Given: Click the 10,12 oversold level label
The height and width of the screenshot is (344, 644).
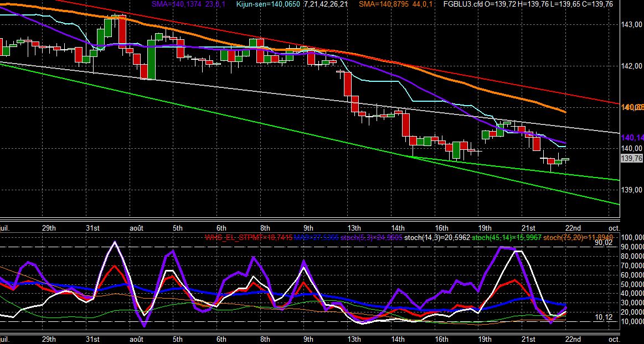Looking at the screenshot, I should [604, 317].
